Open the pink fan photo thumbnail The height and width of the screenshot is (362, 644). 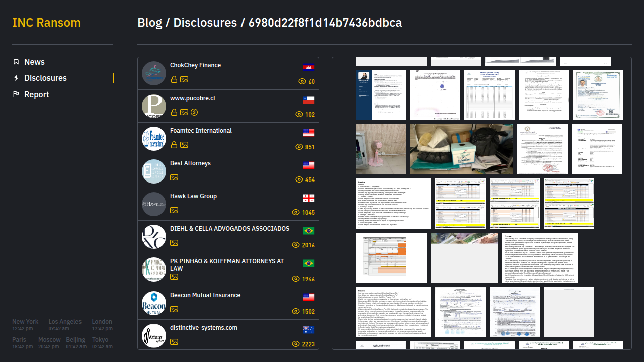(x=381, y=149)
